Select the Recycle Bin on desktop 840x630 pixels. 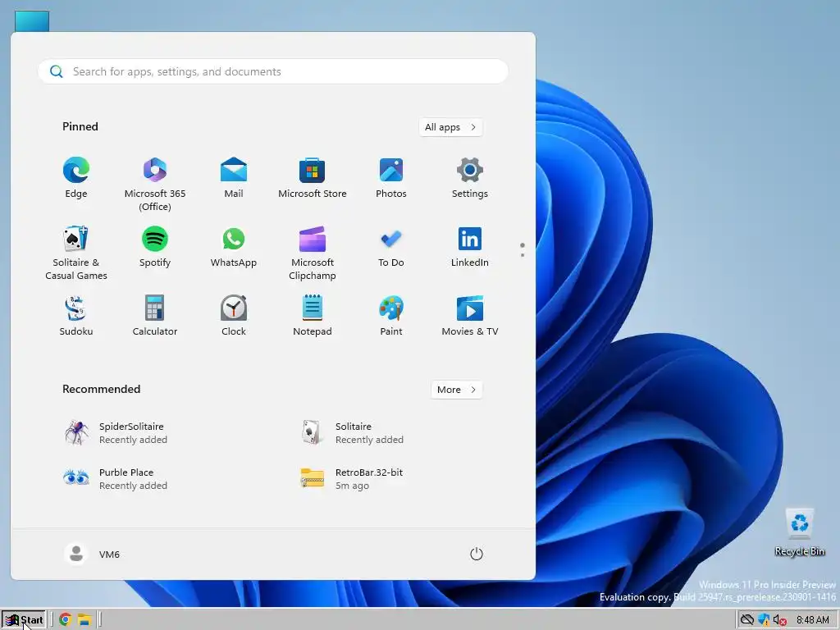click(x=799, y=532)
